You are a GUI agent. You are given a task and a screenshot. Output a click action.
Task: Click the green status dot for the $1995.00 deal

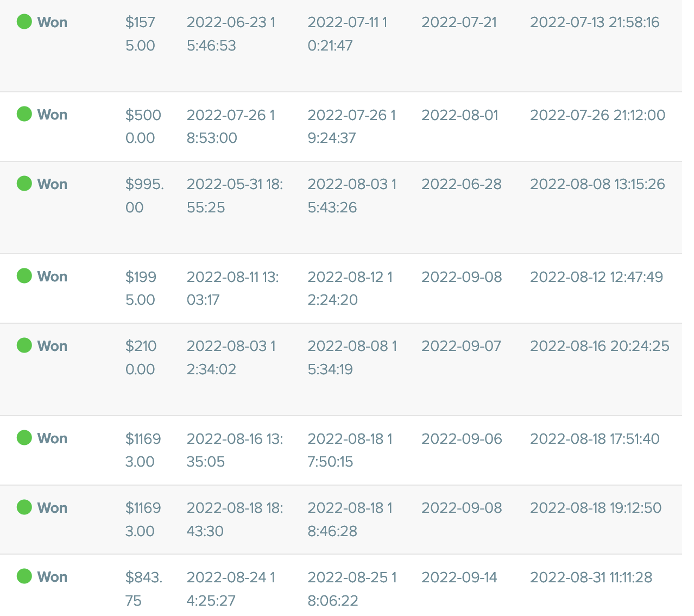24,276
